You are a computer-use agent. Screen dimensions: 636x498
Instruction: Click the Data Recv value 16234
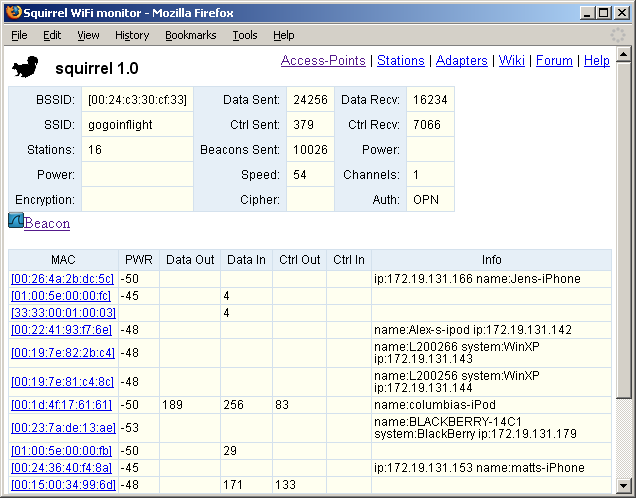click(x=430, y=100)
